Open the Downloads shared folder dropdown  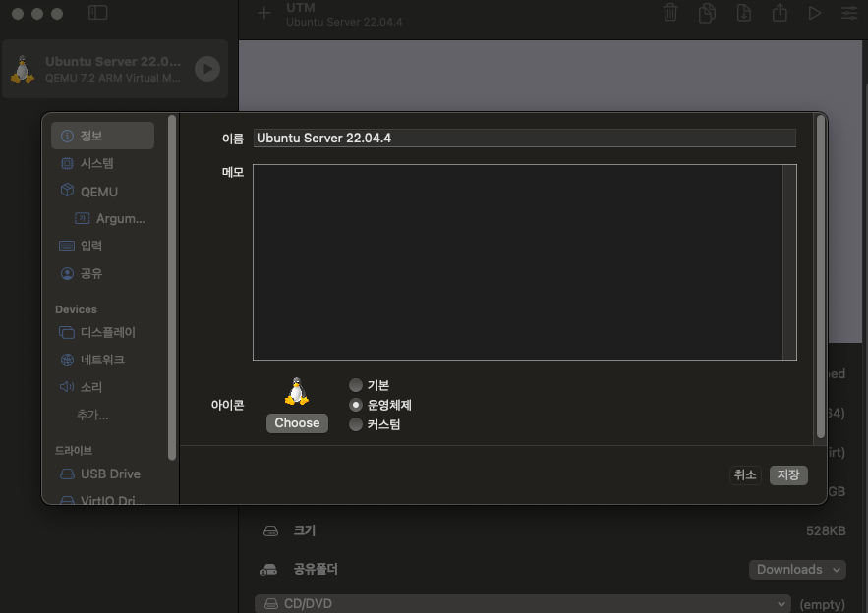797,570
